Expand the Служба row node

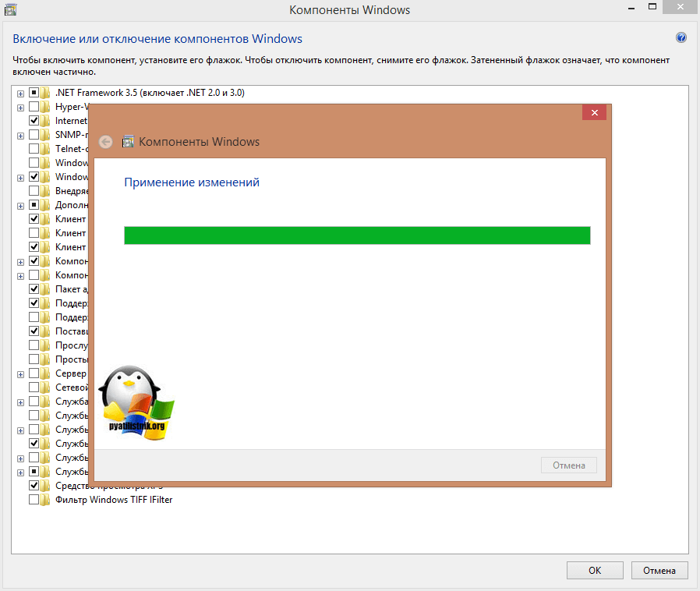20,402
